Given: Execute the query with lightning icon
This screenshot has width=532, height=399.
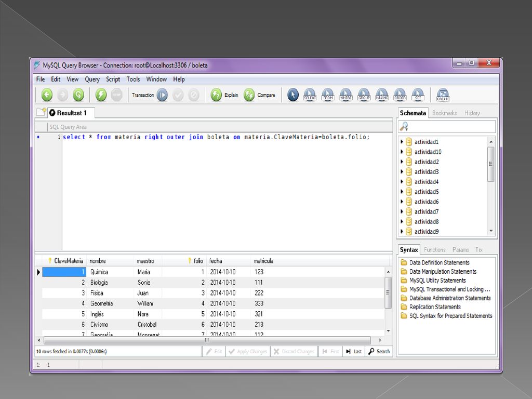Looking at the screenshot, I should [x=101, y=95].
